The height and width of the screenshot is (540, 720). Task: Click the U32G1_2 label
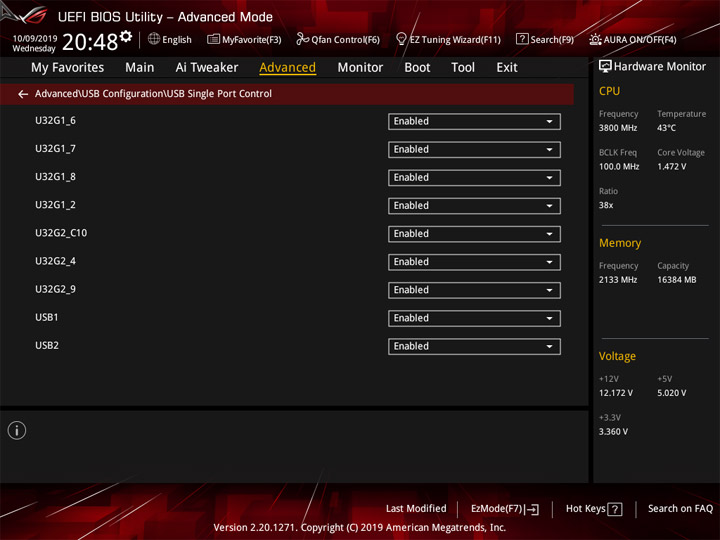[x=56, y=205]
